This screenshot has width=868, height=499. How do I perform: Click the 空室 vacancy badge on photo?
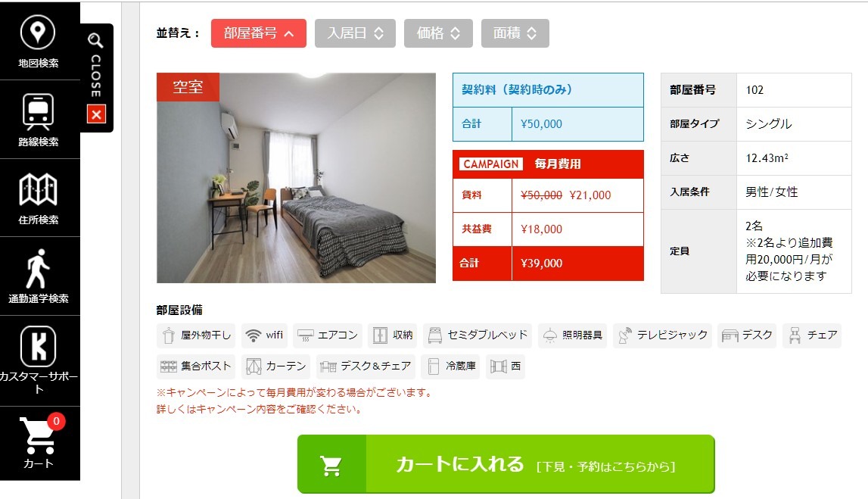188,87
